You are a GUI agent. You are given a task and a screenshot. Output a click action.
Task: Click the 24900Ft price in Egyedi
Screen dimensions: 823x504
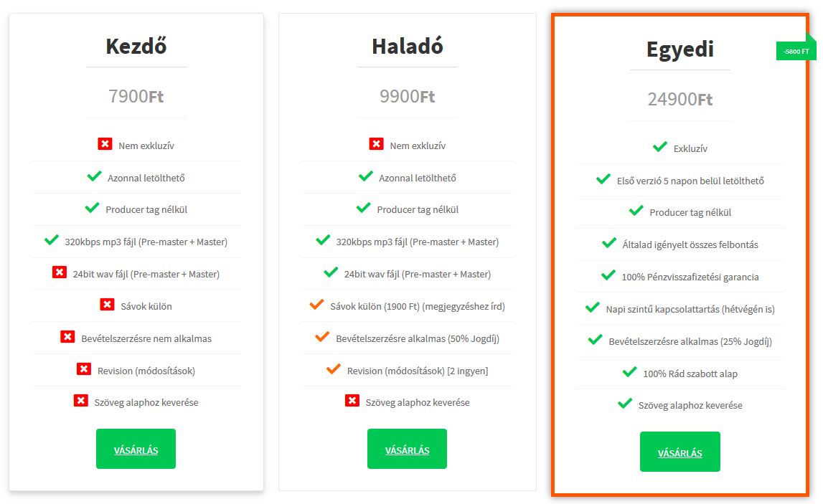[x=679, y=99]
